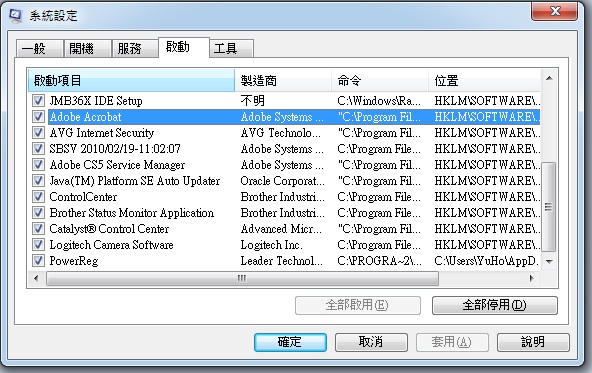This screenshot has width=592, height=373.
Task: Click the horizontal scrollbar thumb
Action: click(242, 279)
